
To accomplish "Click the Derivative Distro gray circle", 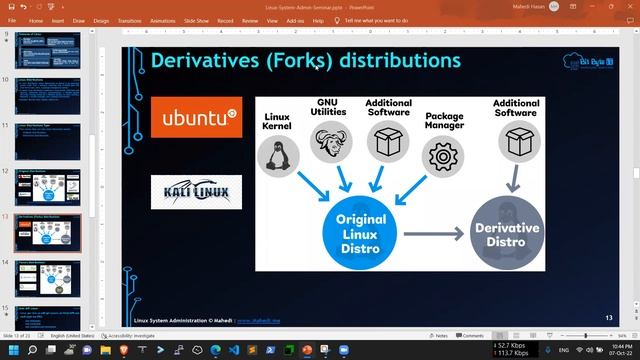I will (507, 233).
